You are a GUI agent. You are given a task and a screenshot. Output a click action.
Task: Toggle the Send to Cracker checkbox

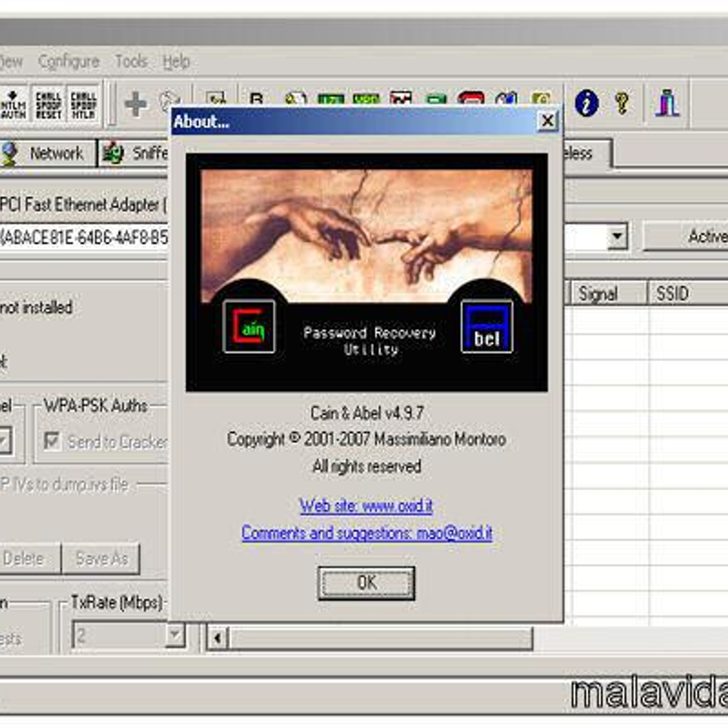tap(52, 440)
